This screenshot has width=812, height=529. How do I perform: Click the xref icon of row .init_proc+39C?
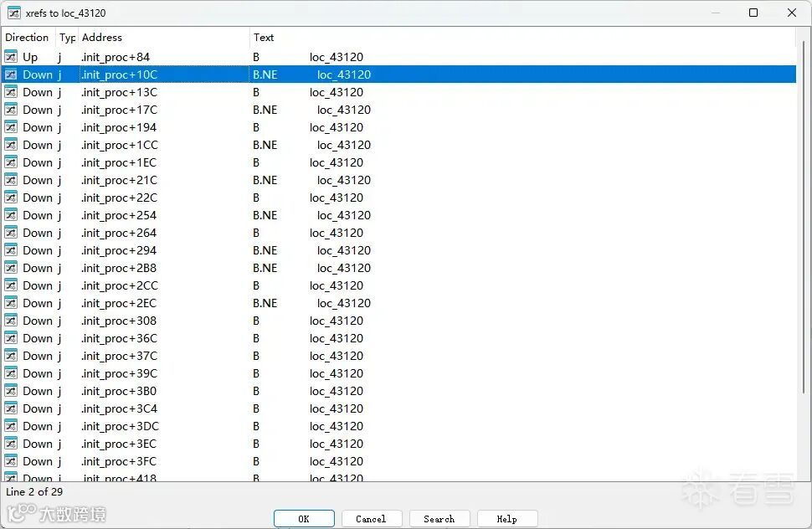[x=11, y=373]
